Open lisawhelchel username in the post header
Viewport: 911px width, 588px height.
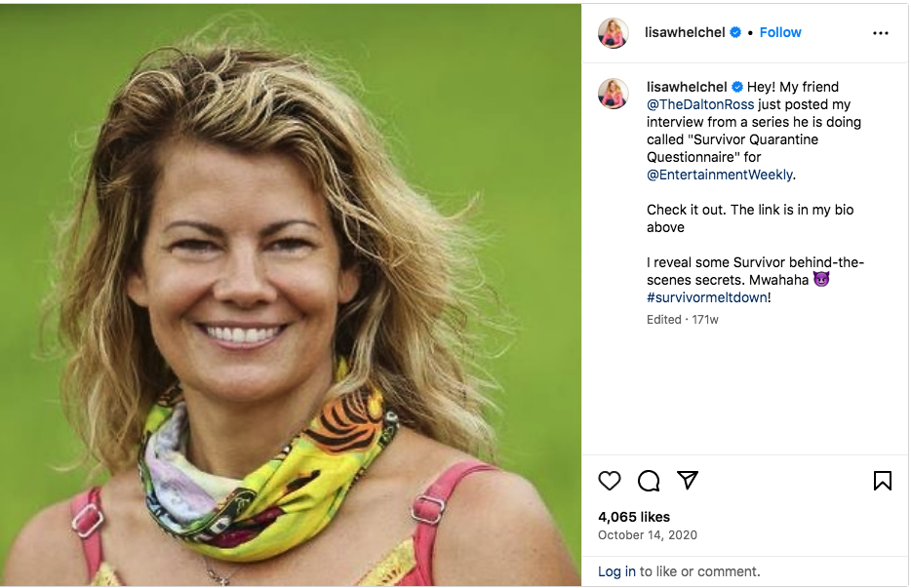tap(685, 32)
